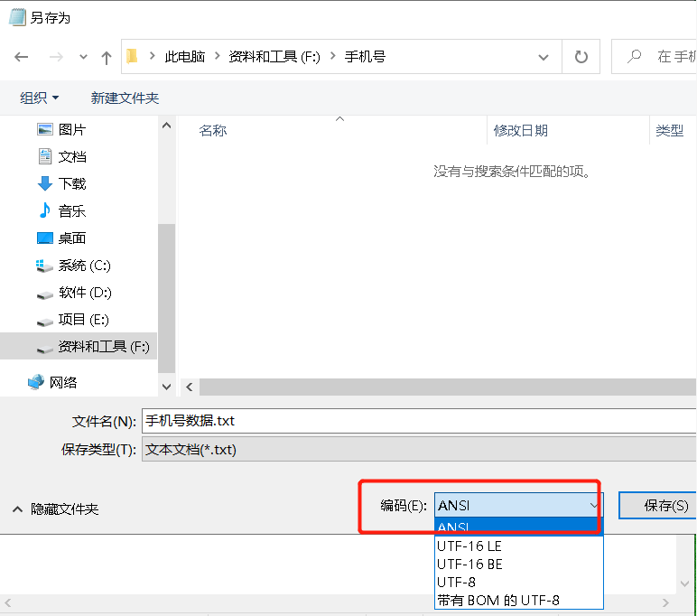Select drive 软件 (D:)

pyautogui.click(x=85, y=293)
